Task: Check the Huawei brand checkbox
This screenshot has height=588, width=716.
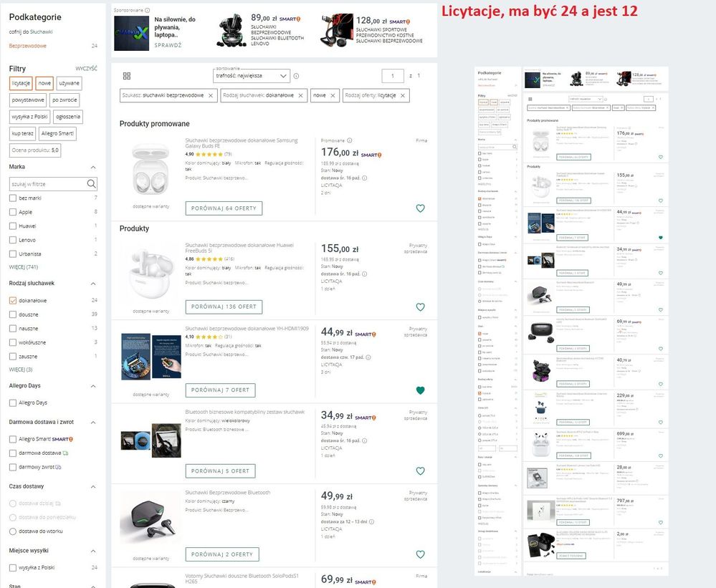Action: click(x=13, y=226)
